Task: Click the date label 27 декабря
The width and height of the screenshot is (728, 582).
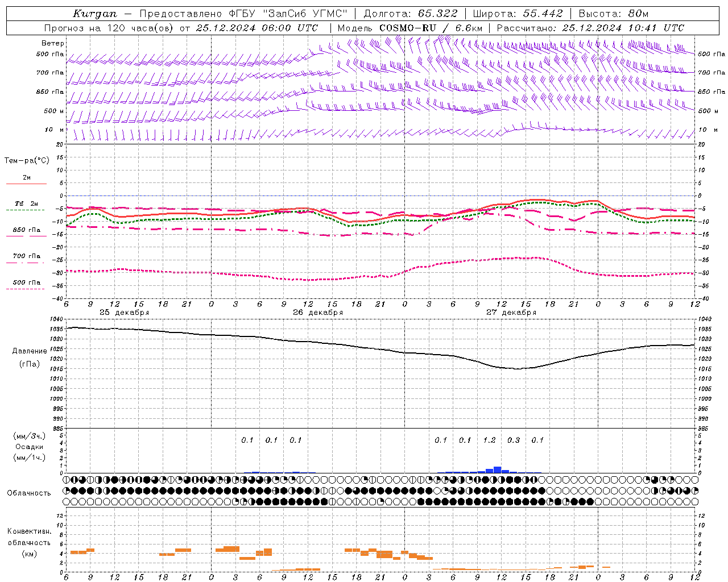Action: click(x=511, y=313)
